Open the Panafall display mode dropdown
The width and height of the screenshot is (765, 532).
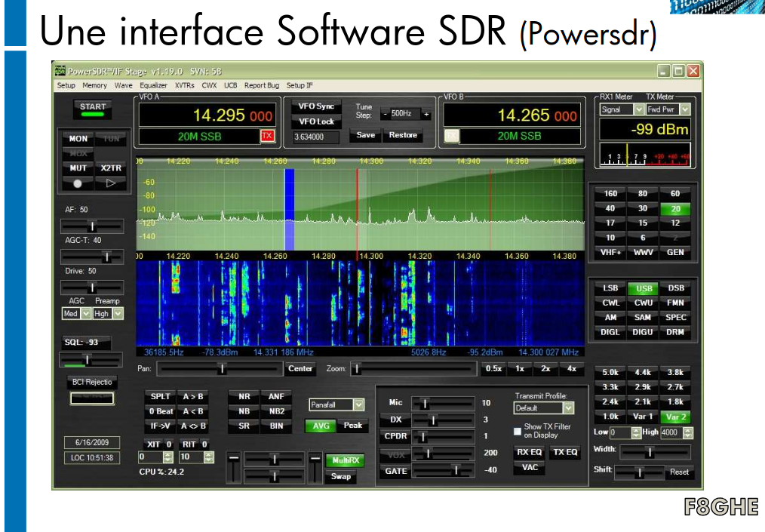pyautogui.click(x=358, y=405)
